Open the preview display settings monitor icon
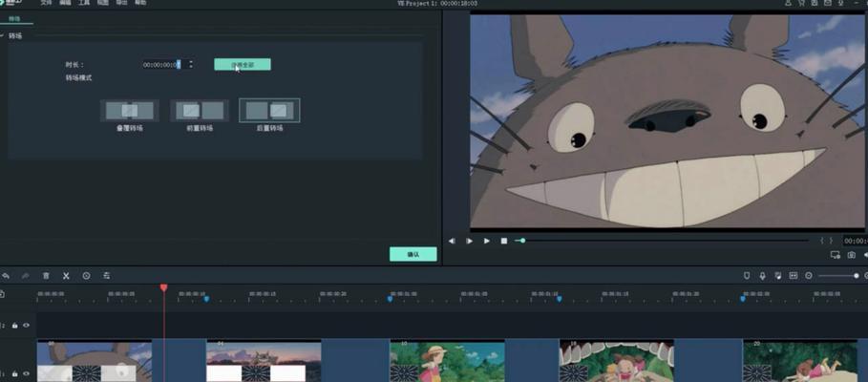The height and width of the screenshot is (382, 868). pos(835,255)
